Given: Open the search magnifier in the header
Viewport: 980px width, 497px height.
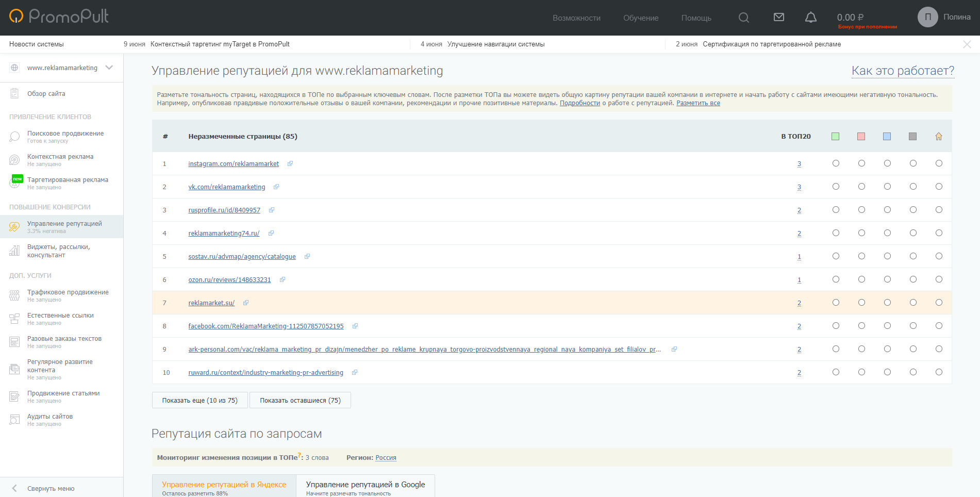Looking at the screenshot, I should pos(743,18).
